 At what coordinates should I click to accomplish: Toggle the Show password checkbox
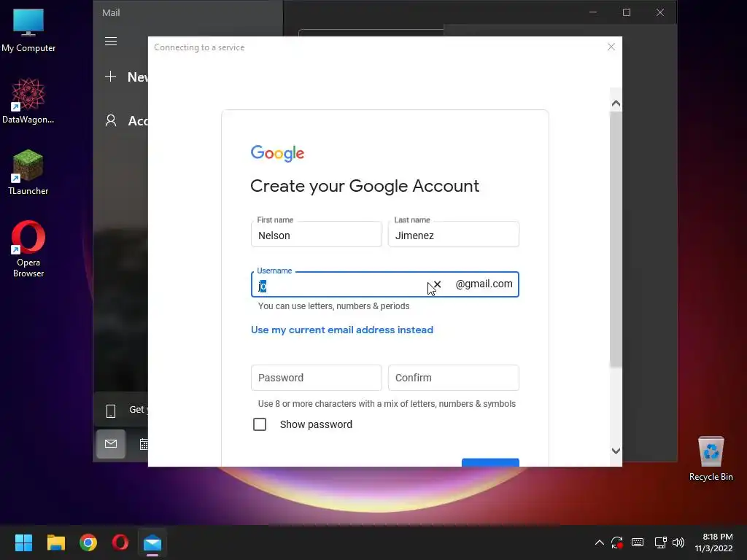260,424
